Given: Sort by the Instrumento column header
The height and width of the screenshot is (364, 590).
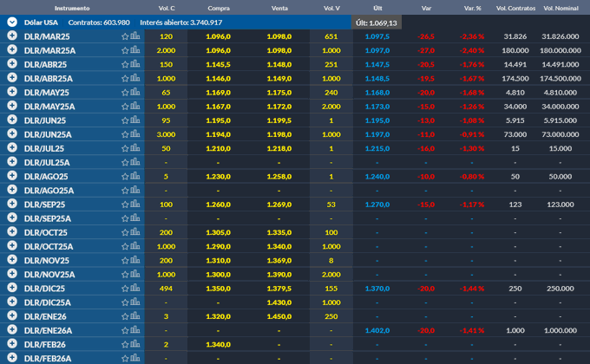Looking at the screenshot, I should 72,8.
